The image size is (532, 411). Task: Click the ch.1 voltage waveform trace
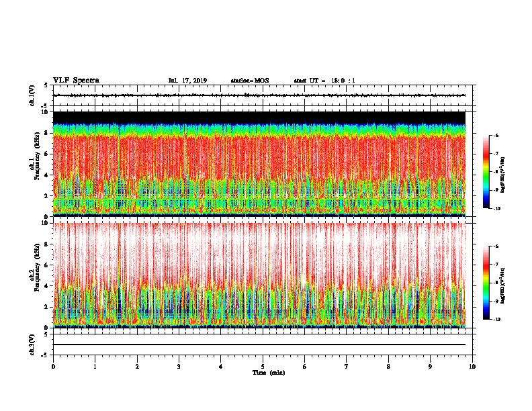tap(259, 95)
